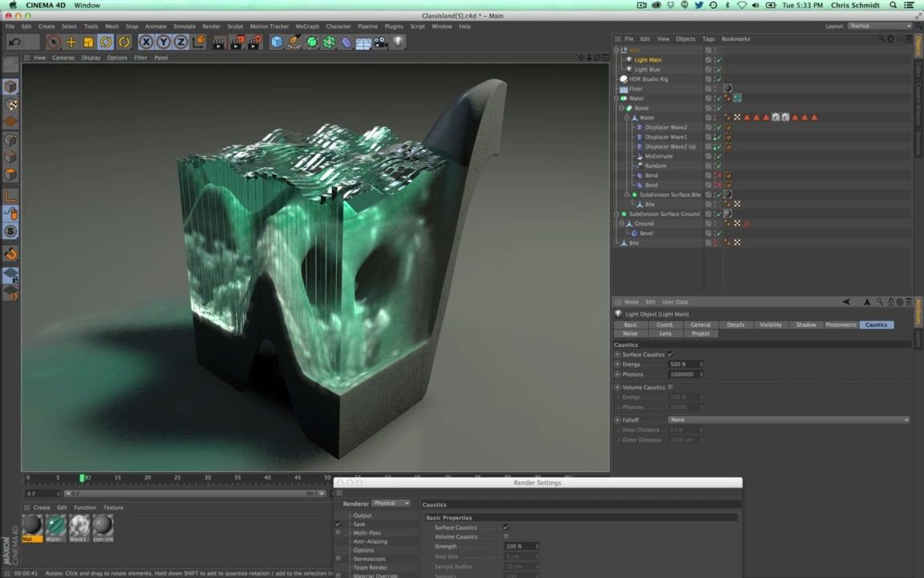The width and height of the screenshot is (924, 578).
Task: Click the Photons 1000000 input field
Action: pyautogui.click(x=686, y=375)
